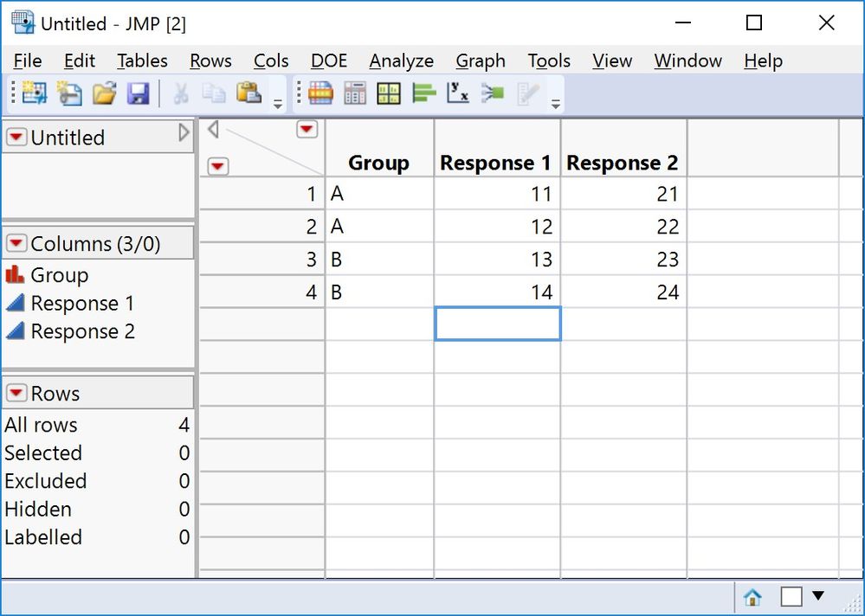Screen dimensions: 865x616
Task: Open the Analyze menu
Action: click(401, 61)
